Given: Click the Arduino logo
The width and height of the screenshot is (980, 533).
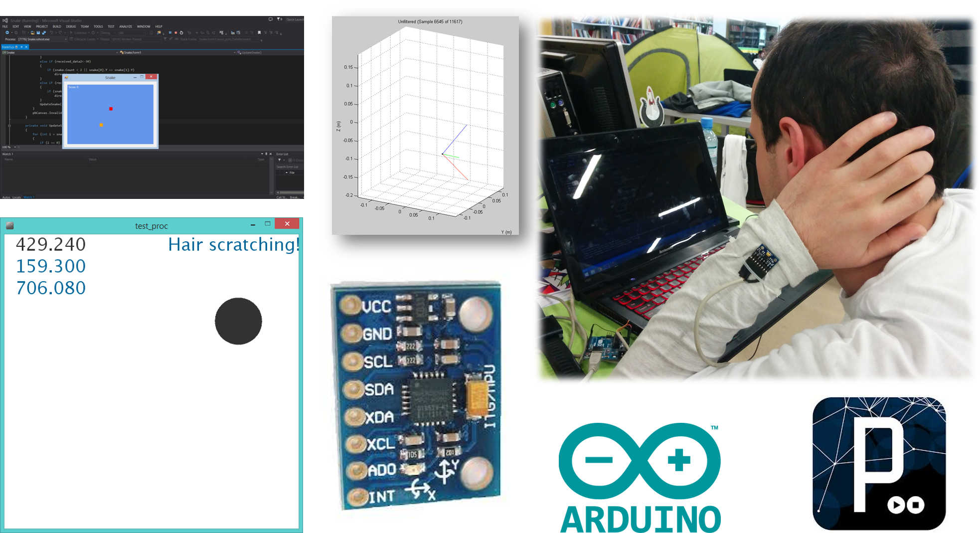Looking at the screenshot, I should click(640, 478).
